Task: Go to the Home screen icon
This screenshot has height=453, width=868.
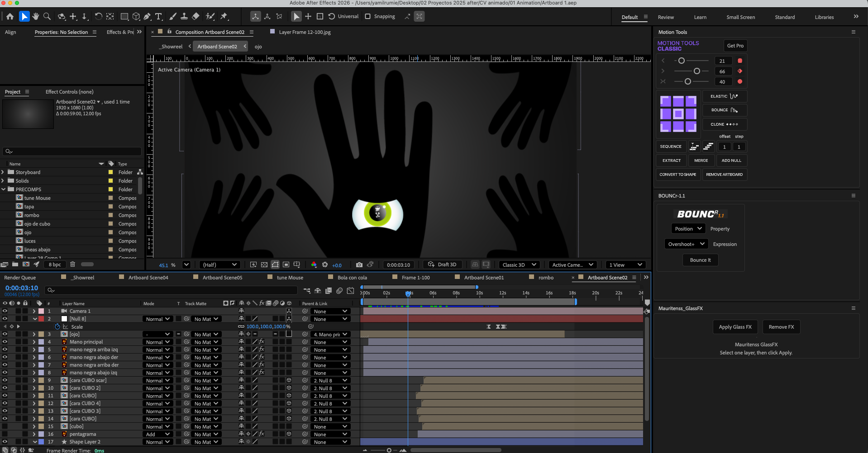Action: [10, 17]
